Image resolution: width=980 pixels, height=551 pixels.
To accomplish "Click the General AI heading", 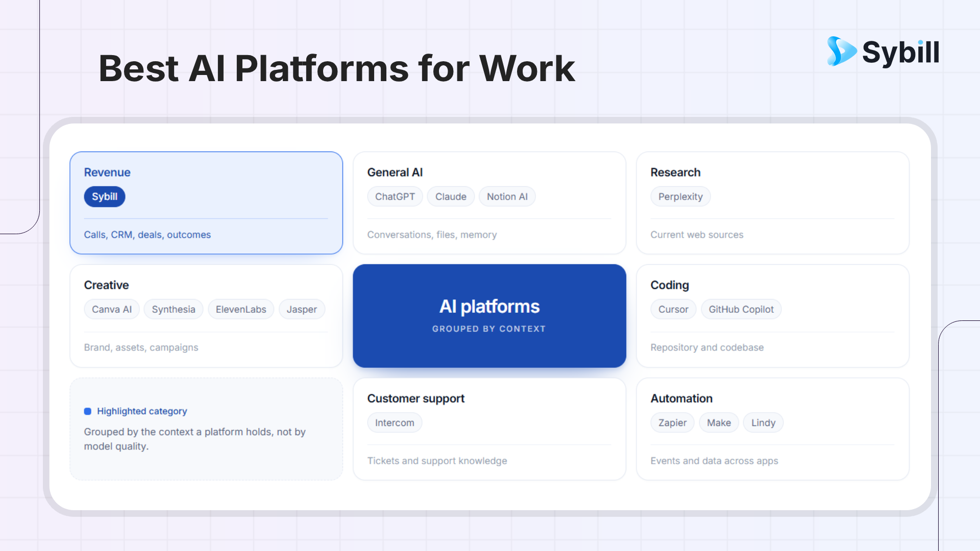I will click(395, 172).
